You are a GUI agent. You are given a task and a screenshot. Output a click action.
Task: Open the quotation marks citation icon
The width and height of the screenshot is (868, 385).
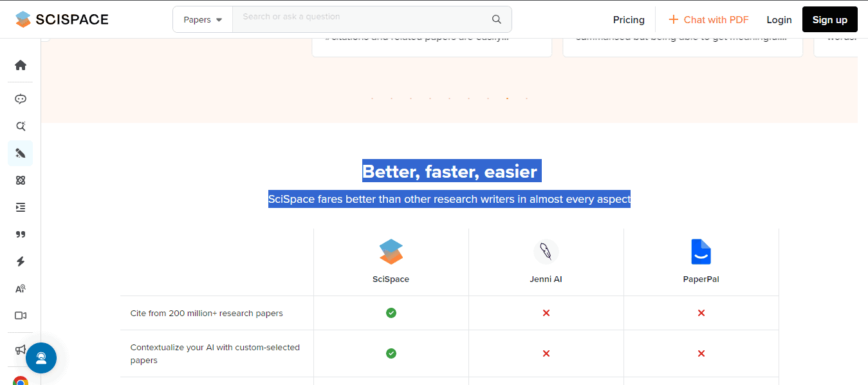point(21,234)
